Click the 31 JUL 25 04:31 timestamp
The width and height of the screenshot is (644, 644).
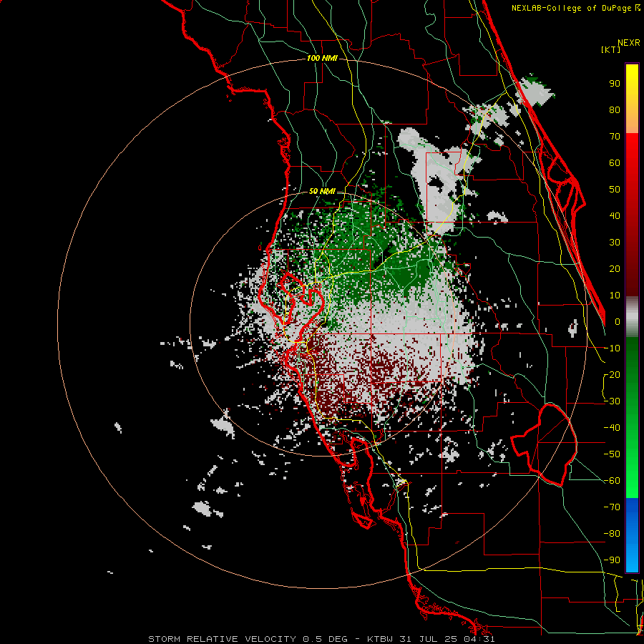point(449,639)
